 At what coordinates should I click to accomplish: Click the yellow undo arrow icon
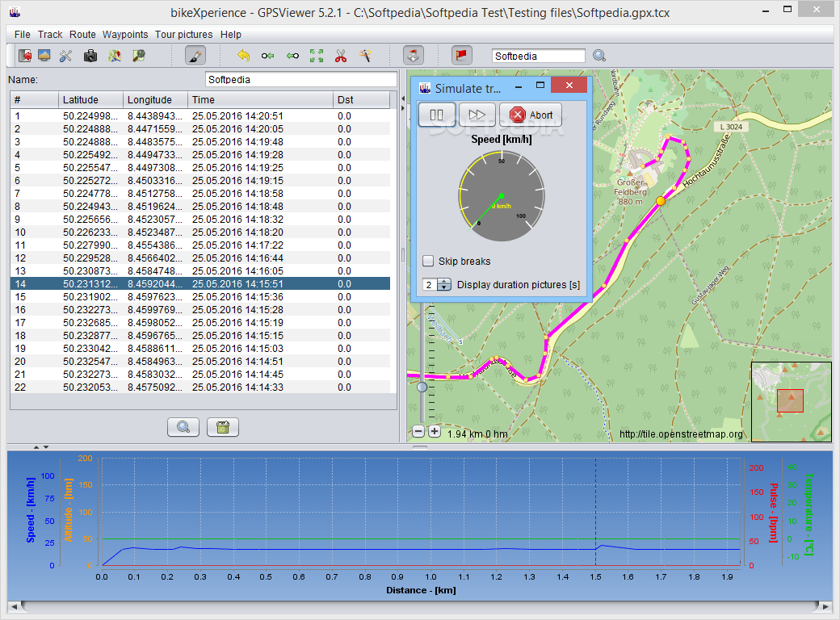pyautogui.click(x=244, y=56)
